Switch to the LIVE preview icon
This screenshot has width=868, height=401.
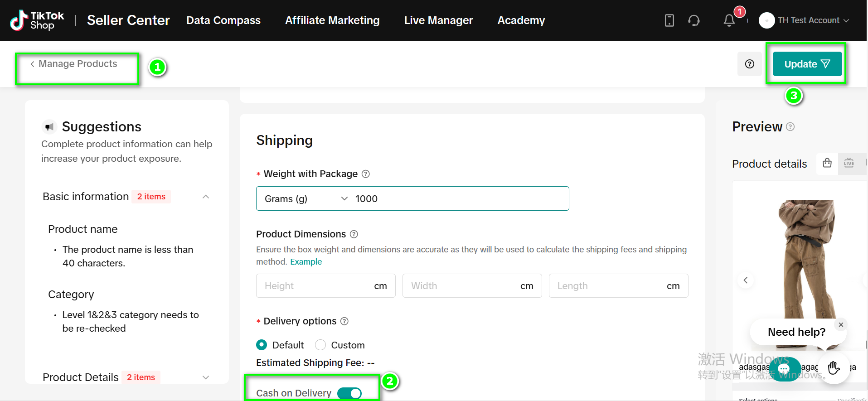coord(849,163)
